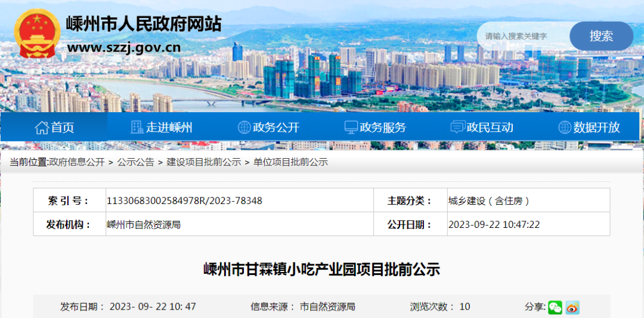
Task: Click the building icon beside 走进嵊州
Action: tap(137, 127)
